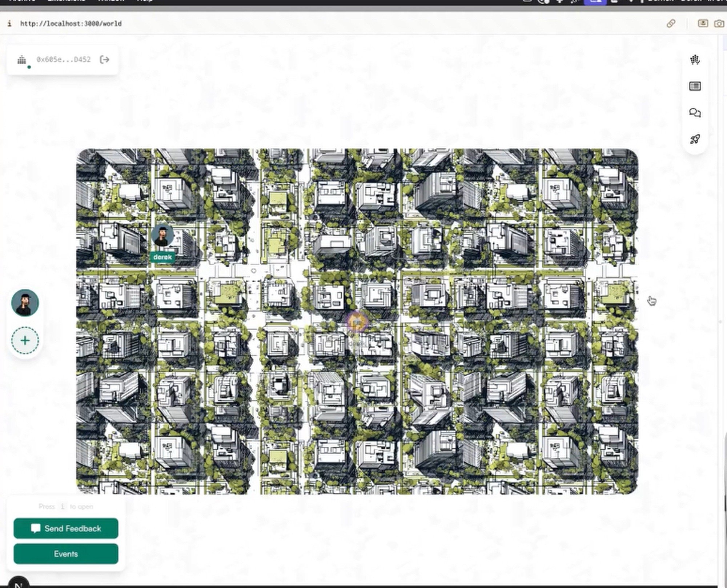Open the list panel icon in sidebar
727x588 pixels.
coord(695,86)
